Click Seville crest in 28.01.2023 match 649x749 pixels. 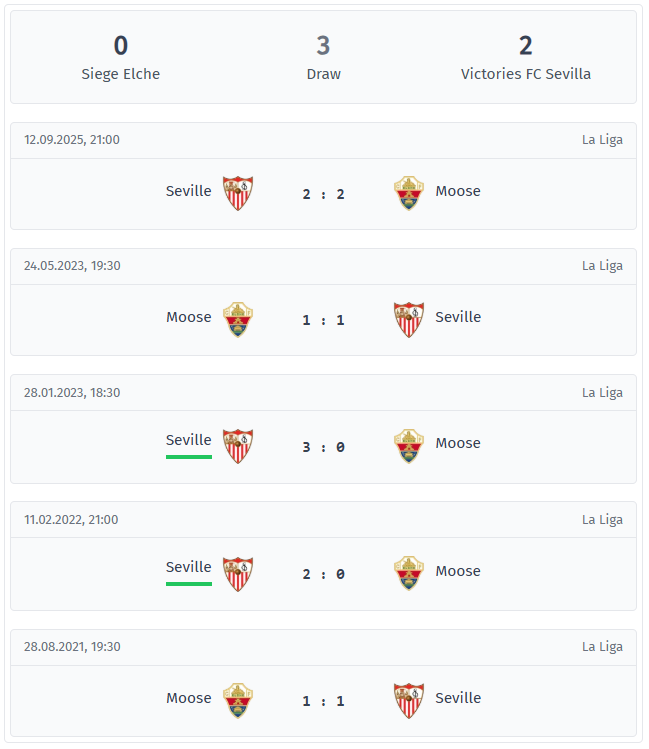click(238, 446)
